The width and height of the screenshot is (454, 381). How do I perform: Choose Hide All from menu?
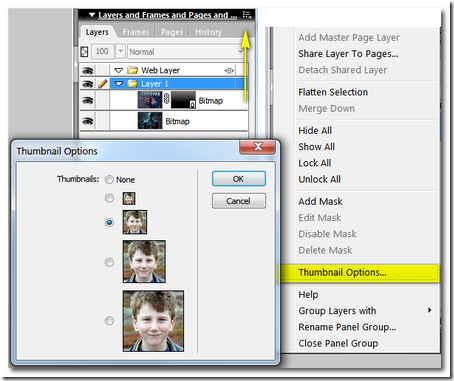[x=315, y=131]
